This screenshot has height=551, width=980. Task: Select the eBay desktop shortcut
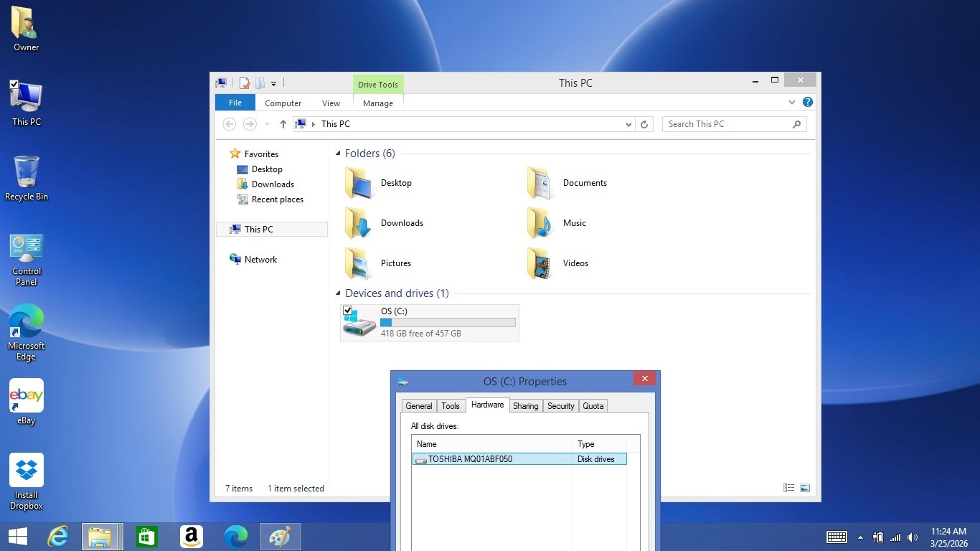click(27, 402)
